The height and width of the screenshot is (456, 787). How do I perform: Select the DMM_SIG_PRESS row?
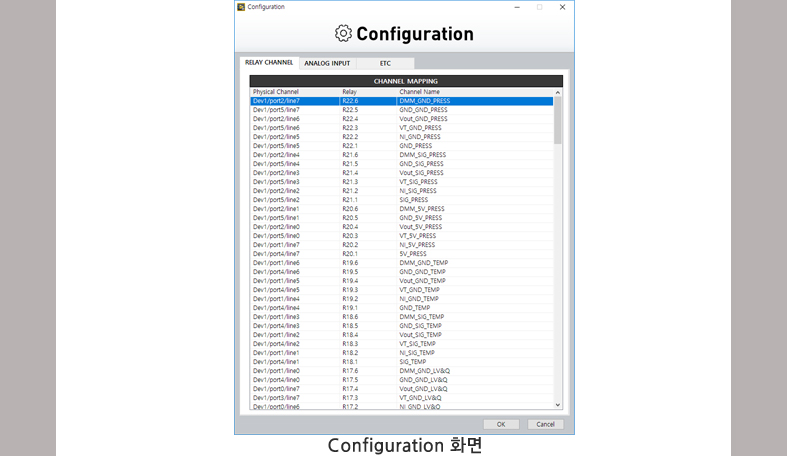tap(402, 155)
